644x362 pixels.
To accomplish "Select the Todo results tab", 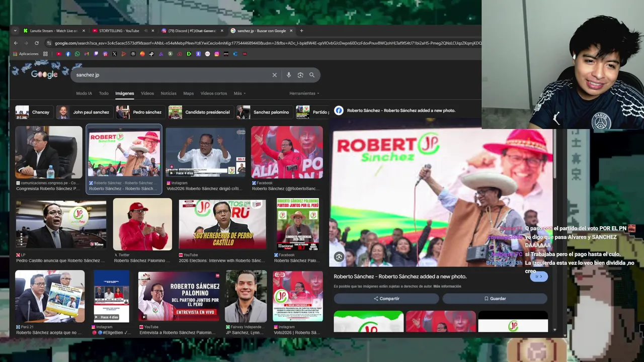I will [x=104, y=94].
